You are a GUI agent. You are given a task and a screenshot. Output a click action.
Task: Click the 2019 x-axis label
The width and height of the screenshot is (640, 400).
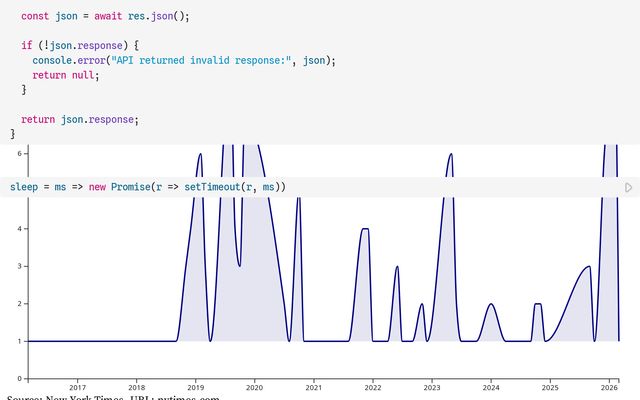195,387
